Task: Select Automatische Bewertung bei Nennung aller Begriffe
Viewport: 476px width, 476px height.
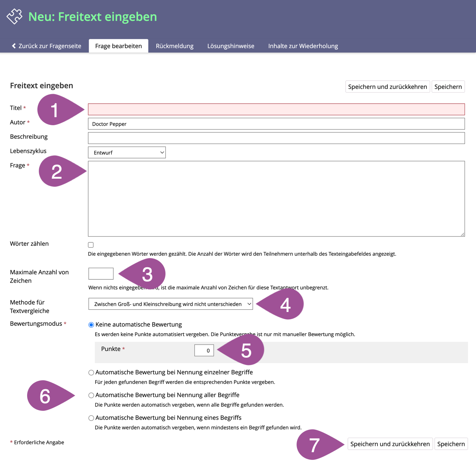Action: 91,395
